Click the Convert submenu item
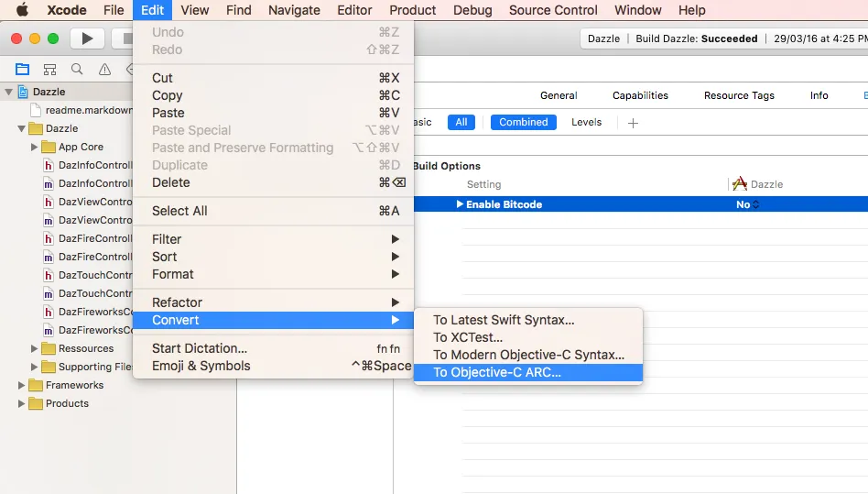Image resolution: width=868 pixels, height=494 pixels. tap(274, 320)
